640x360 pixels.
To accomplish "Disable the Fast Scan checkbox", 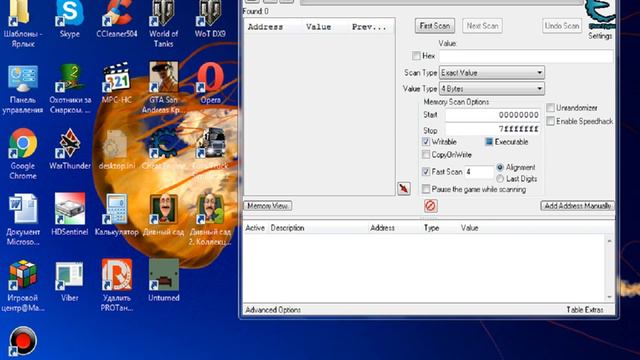I will pyautogui.click(x=426, y=172).
